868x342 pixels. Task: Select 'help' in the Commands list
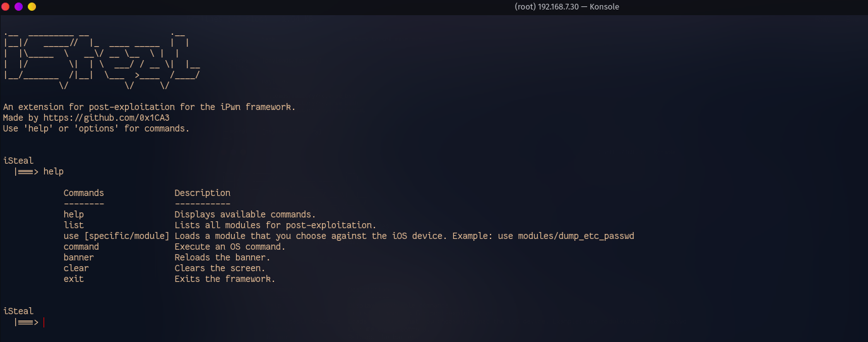[x=74, y=214]
